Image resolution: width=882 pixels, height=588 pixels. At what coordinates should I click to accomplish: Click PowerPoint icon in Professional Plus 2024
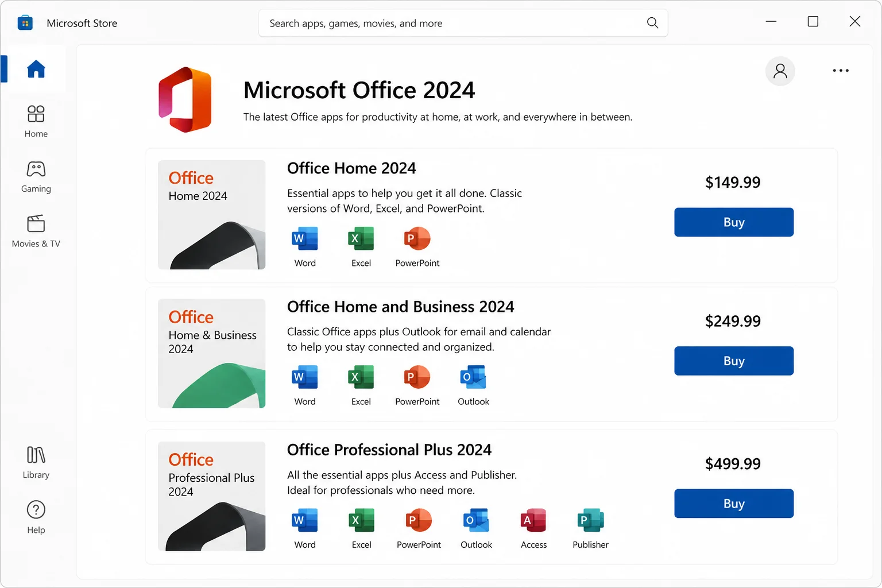coord(419,520)
